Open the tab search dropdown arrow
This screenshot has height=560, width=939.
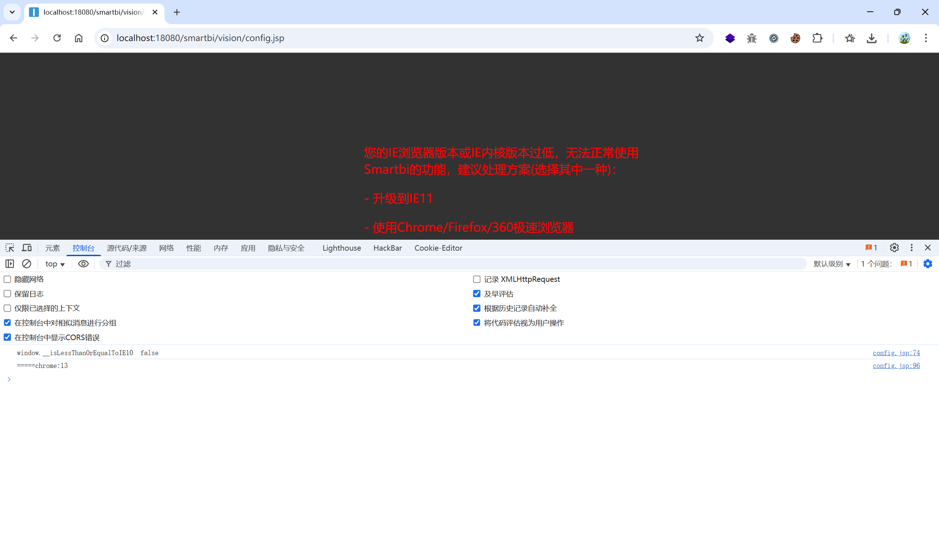pos(12,12)
